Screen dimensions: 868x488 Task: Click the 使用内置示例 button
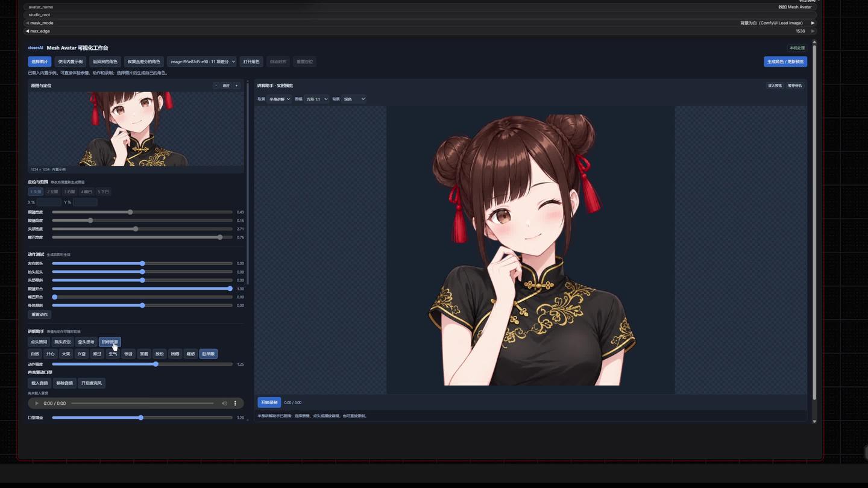(71, 61)
